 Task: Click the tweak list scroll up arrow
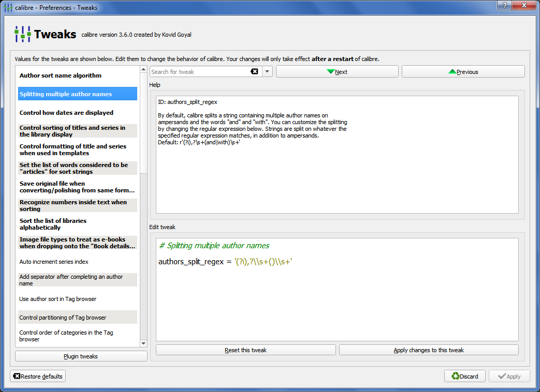tap(143, 69)
